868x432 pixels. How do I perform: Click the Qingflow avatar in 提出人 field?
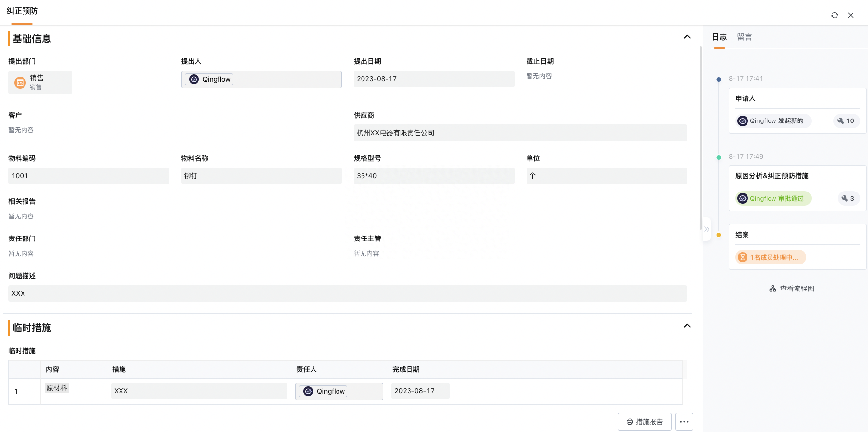tap(194, 79)
